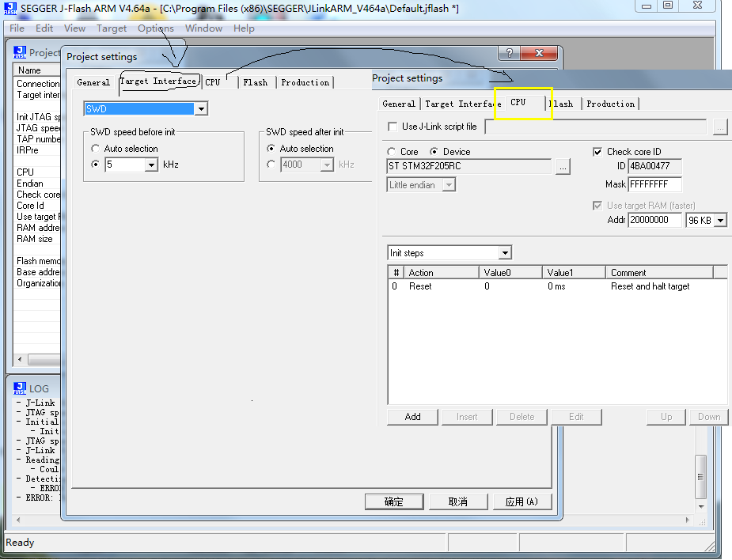This screenshot has width=732, height=560.
Task: Open the View menu
Action: (x=74, y=28)
